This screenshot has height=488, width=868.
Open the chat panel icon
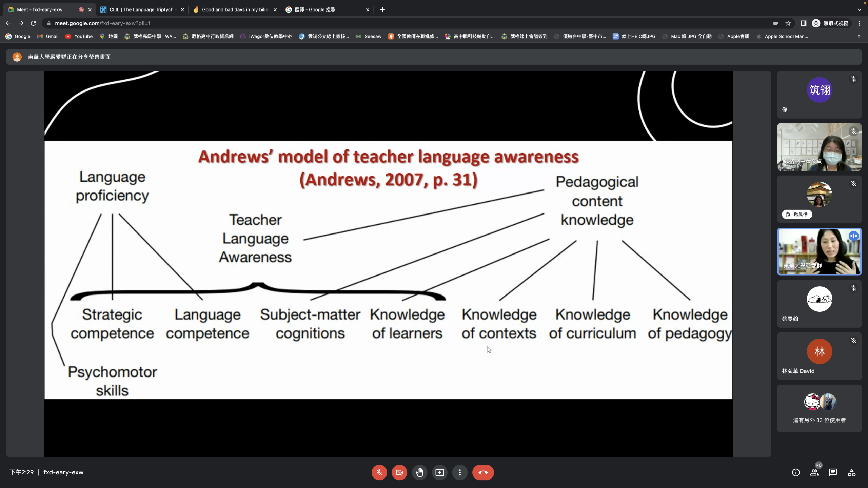833,472
